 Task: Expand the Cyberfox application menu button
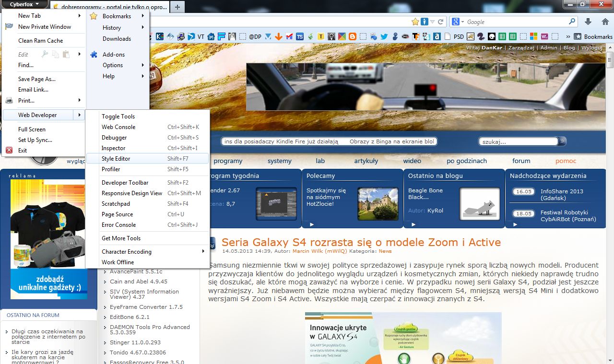click(25, 4)
